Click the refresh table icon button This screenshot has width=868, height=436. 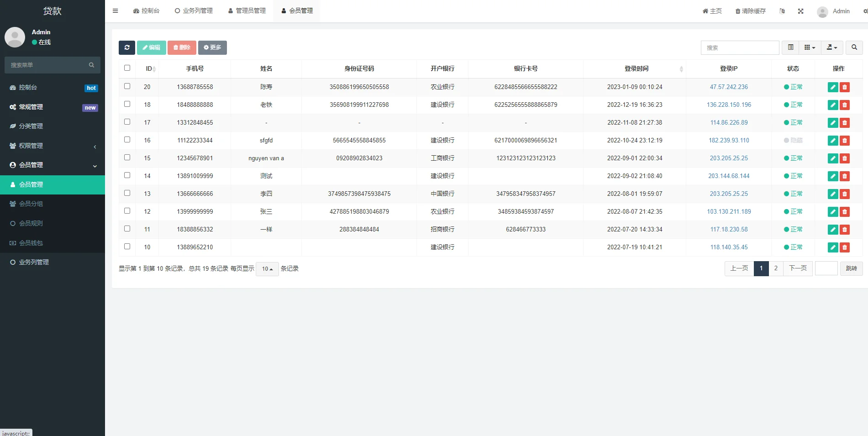coord(126,47)
